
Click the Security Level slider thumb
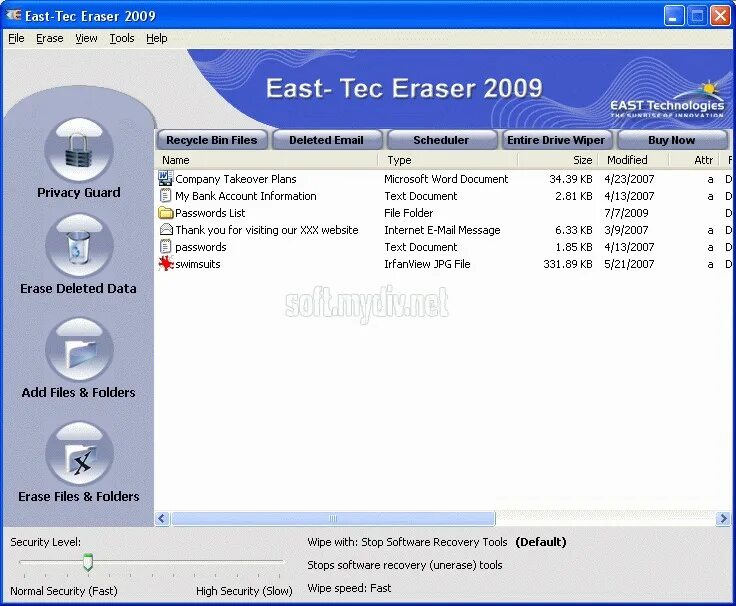[x=88, y=562]
